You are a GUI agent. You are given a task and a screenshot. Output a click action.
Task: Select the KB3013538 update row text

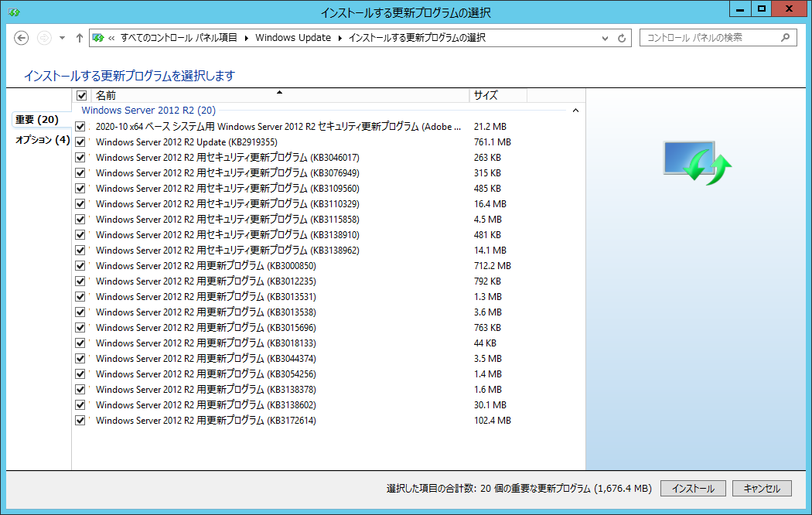[x=206, y=312]
